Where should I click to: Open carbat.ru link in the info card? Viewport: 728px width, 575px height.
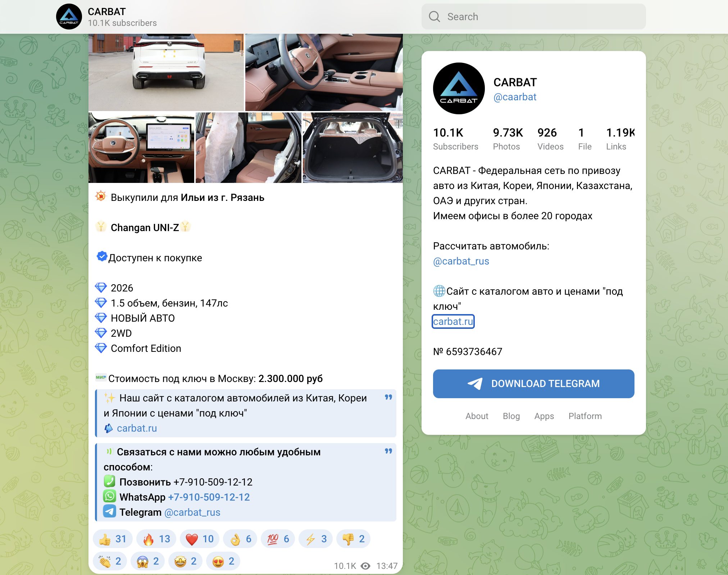[453, 321]
